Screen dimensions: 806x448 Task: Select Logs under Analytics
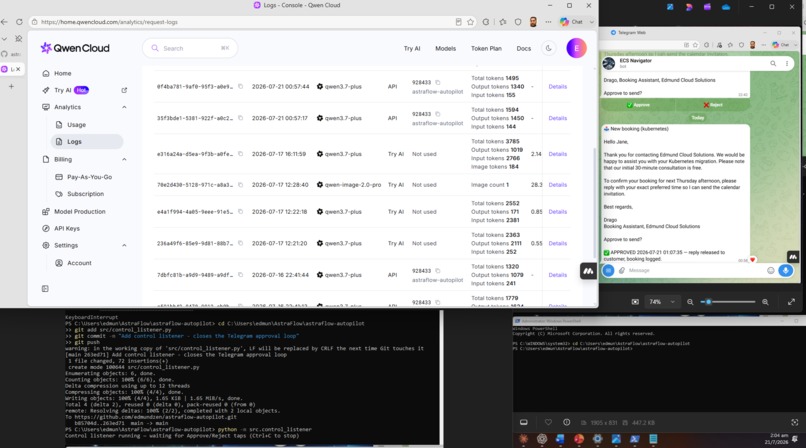click(87, 141)
